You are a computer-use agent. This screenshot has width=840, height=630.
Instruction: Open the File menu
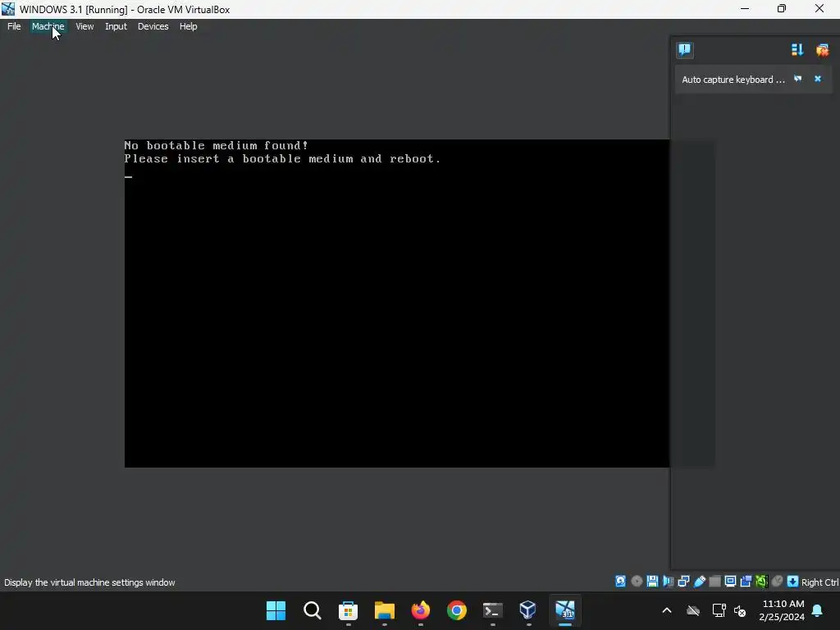tap(14, 26)
